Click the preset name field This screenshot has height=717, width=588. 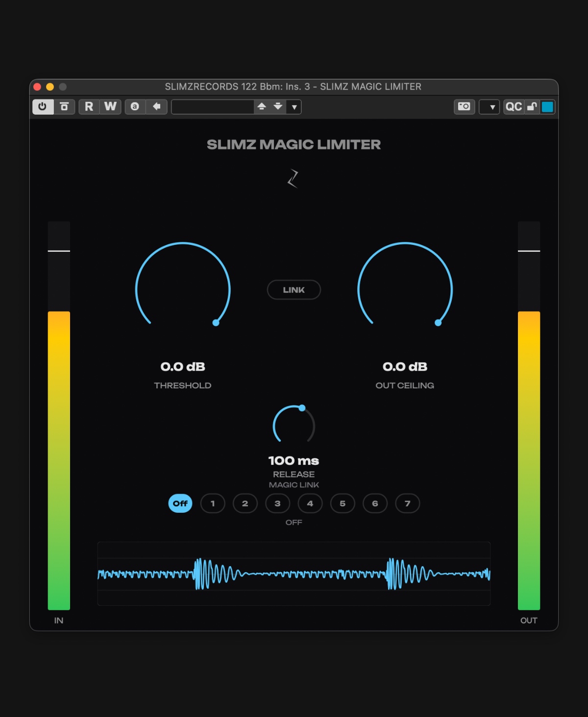[x=212, y=107]
